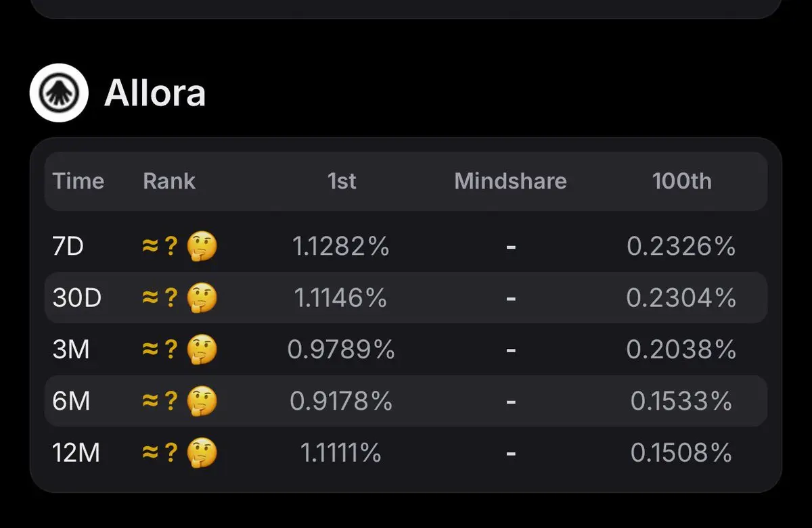Viewport: 812px width, 528px height.
Task: Click the thinking emoji in the 12M row
Action: pos(202,453)
